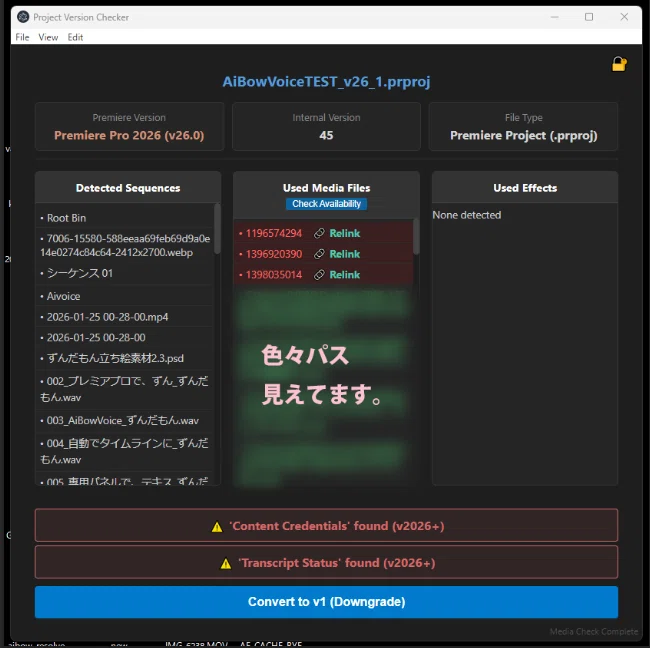Click link icon beside 1196574294
Viewport: 650px width, 648px height.
(319, 233)
